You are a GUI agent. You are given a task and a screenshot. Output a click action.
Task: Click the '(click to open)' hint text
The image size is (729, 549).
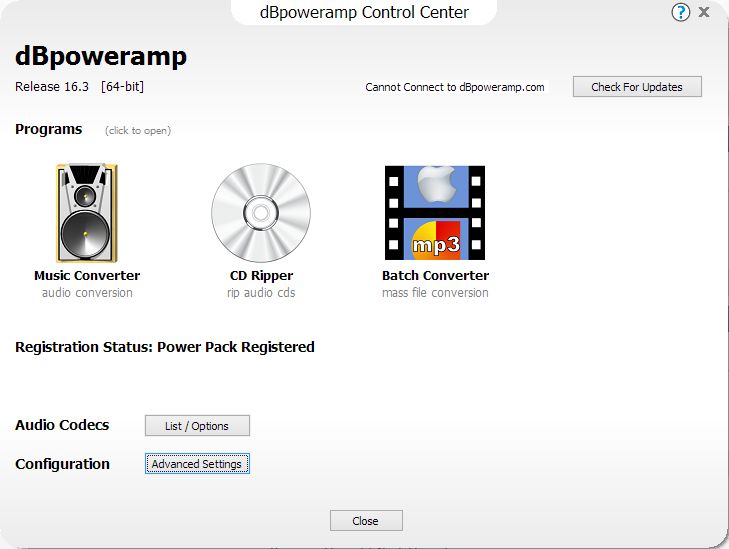138,131
